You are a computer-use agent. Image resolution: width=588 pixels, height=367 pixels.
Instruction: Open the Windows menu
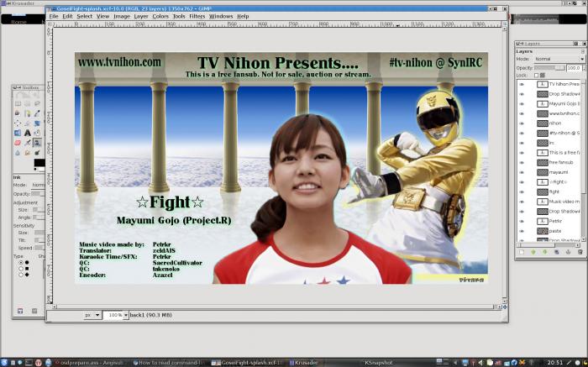[221, 17]
